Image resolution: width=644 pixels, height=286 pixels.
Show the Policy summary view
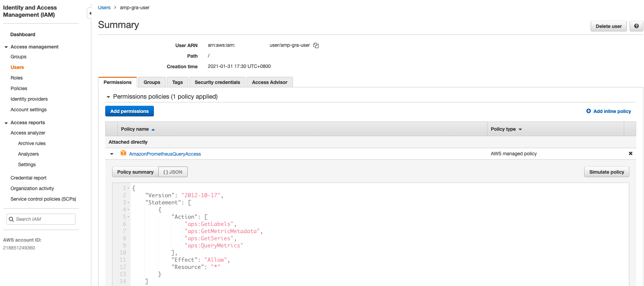pos(135,172)
